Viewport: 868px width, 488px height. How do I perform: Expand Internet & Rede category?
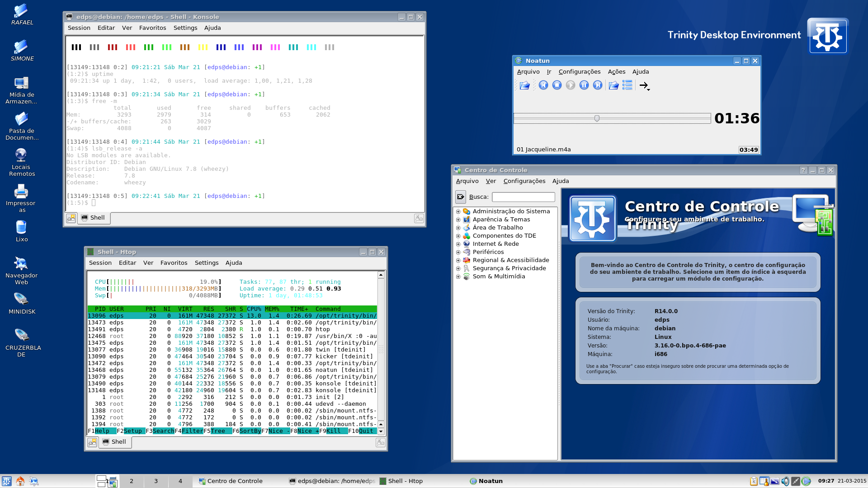click(458, 244)
